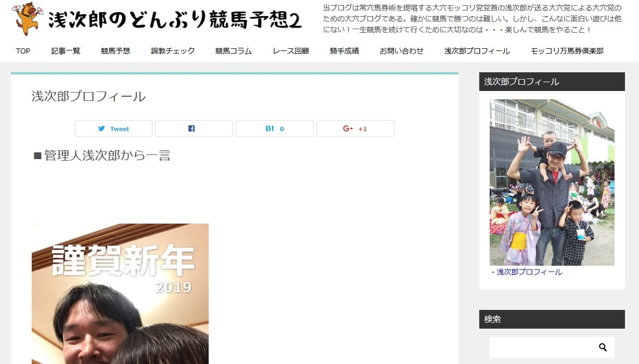639x364 pixels.
Task: Click the 浅次郎プロフィール sidebar heading bar
Action: (x=552, y=82)
